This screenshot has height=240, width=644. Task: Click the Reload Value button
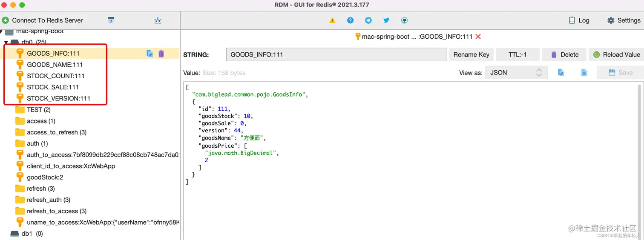pyautogui.click(x=616, y=54)
